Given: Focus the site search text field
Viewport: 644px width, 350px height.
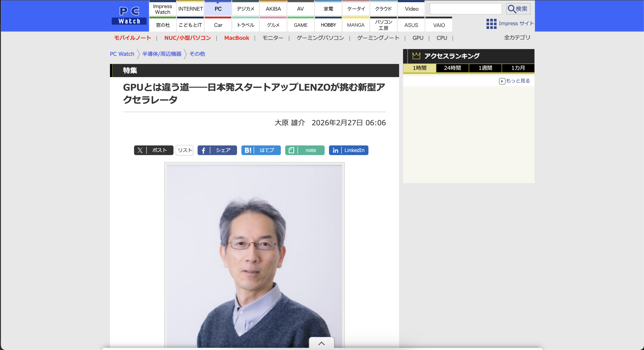Looking at the screenshot, I should (x=466, y=9).
